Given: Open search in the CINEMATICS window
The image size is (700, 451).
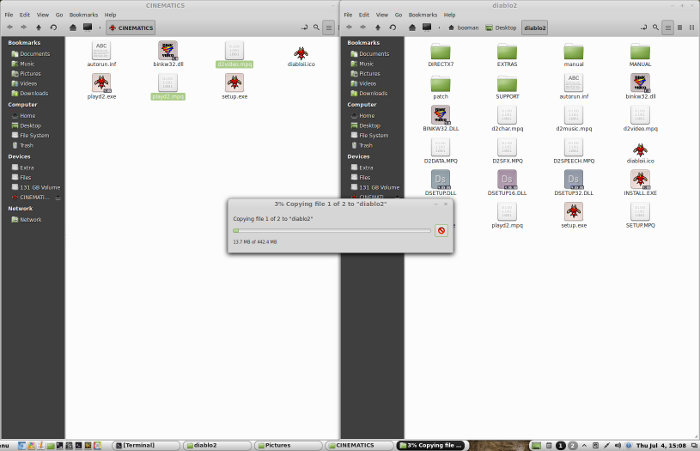Looking at the screenshot, I should (x=316, y=28).
